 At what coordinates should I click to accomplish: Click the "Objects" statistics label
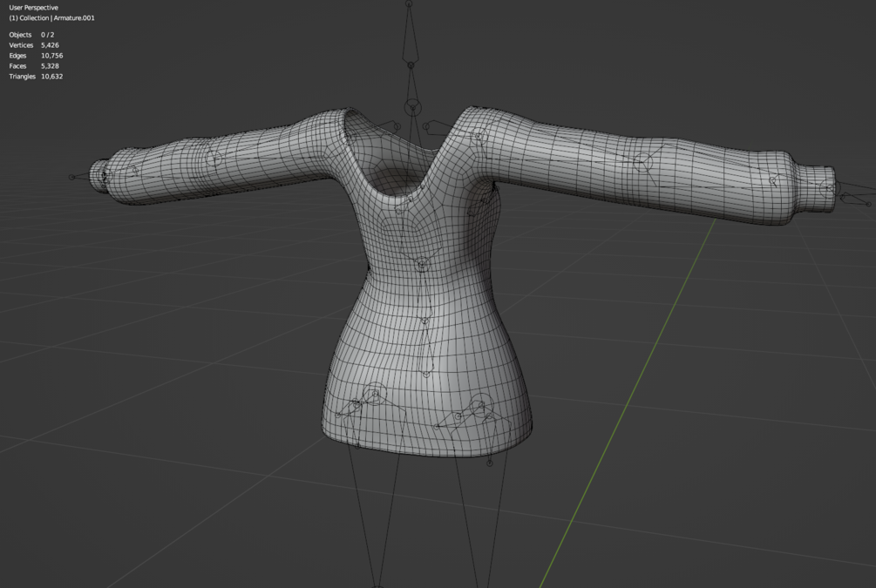point(20,35)
